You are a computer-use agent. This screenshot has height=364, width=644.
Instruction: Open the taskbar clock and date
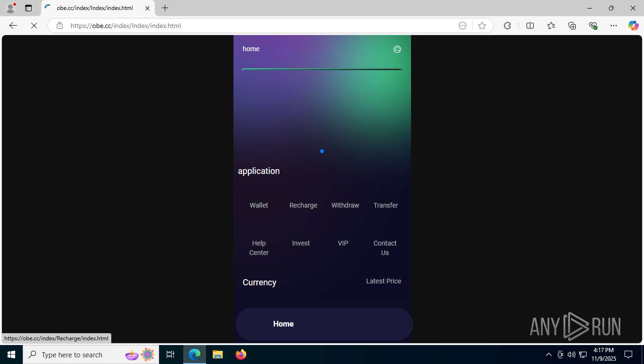coord(603,355)
